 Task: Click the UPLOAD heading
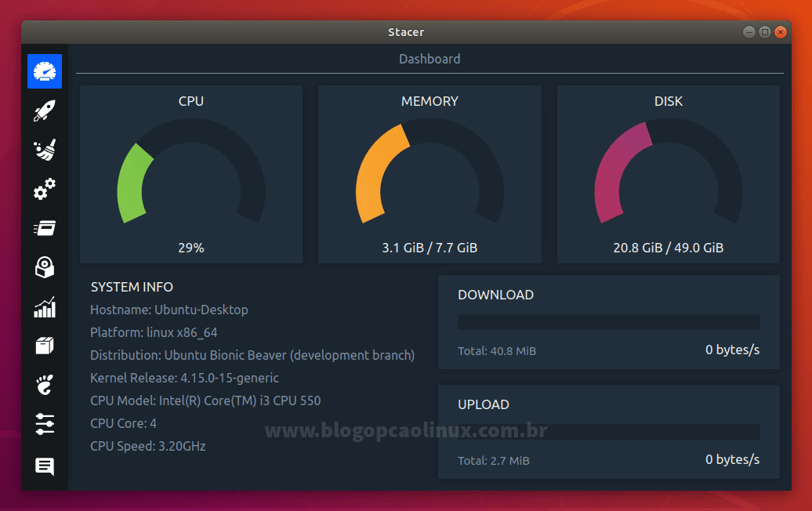coord(483,404)
